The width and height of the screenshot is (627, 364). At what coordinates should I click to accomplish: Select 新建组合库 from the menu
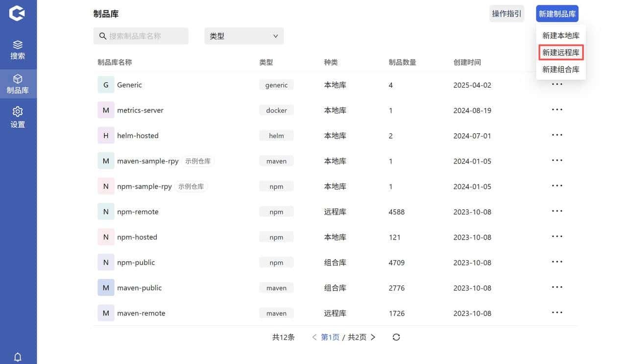[561, 69]
